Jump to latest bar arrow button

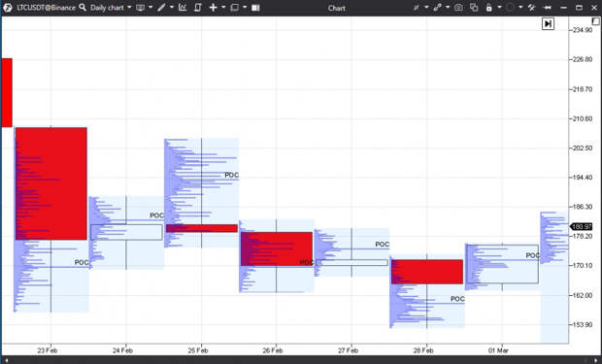click(x=548, y=24)
